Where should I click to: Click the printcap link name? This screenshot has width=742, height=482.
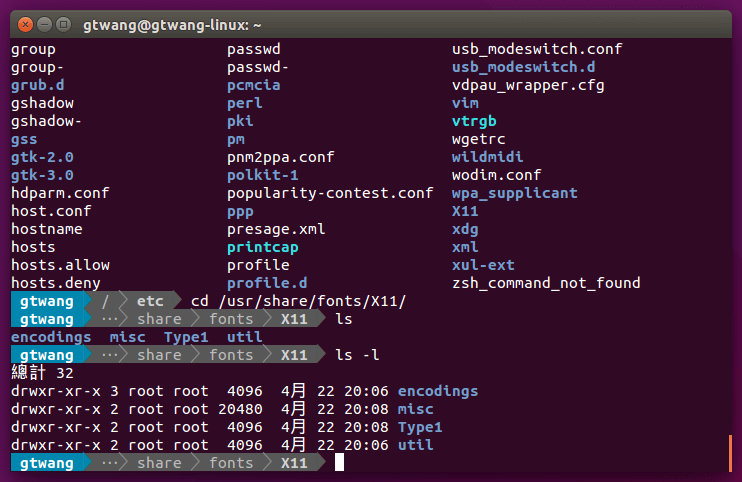pyautogui.click(x=263, y=247)
